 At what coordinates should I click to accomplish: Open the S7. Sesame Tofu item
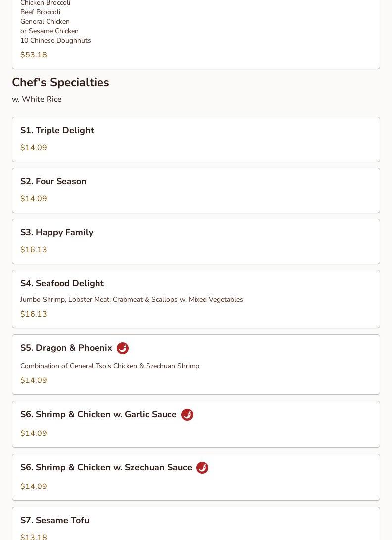tap(54, 520)
